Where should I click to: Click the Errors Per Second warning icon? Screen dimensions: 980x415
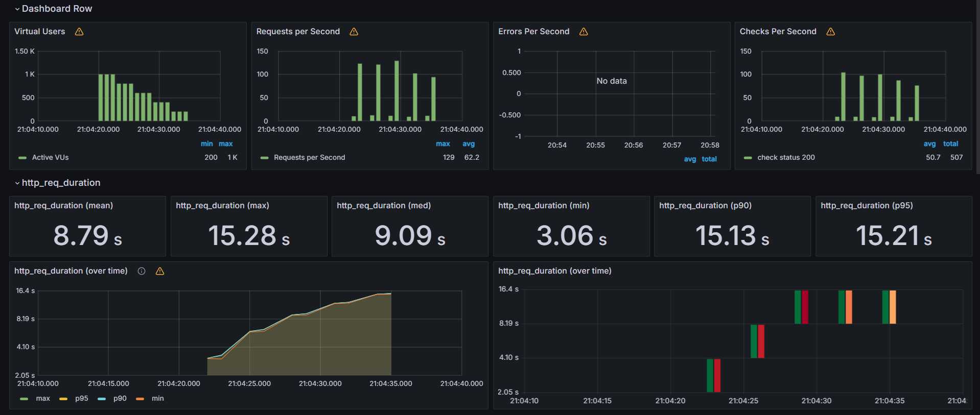584,32
